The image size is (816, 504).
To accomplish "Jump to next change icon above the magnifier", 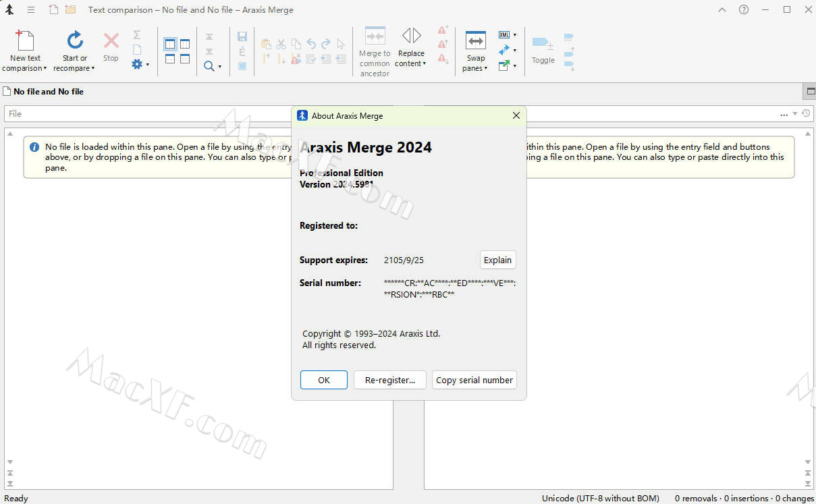I will pos(209,51).
